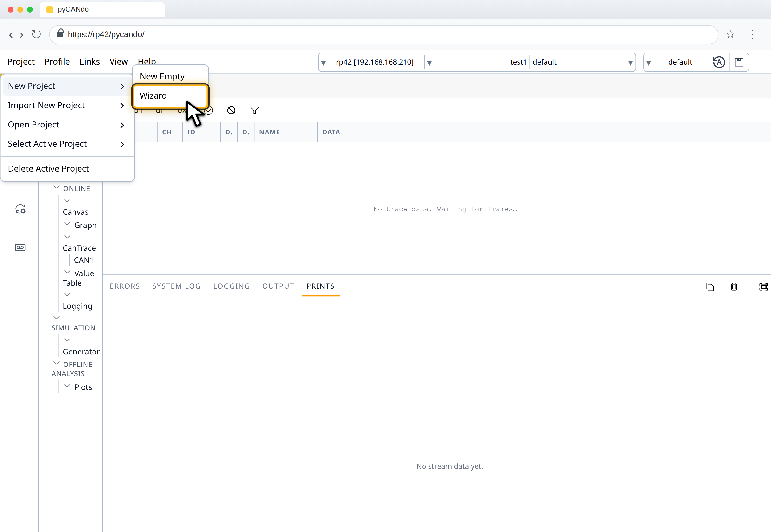
Task: Collapse the OFFLINE ANALYSIS section
Action: click(56, 363)
